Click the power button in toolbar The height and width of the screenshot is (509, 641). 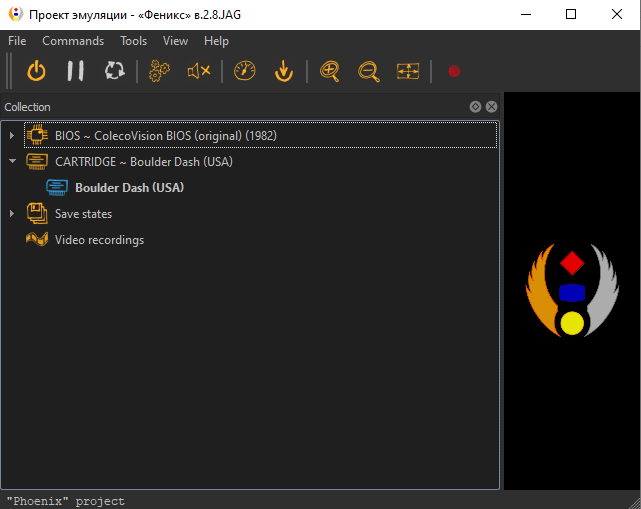coord(36,71)
